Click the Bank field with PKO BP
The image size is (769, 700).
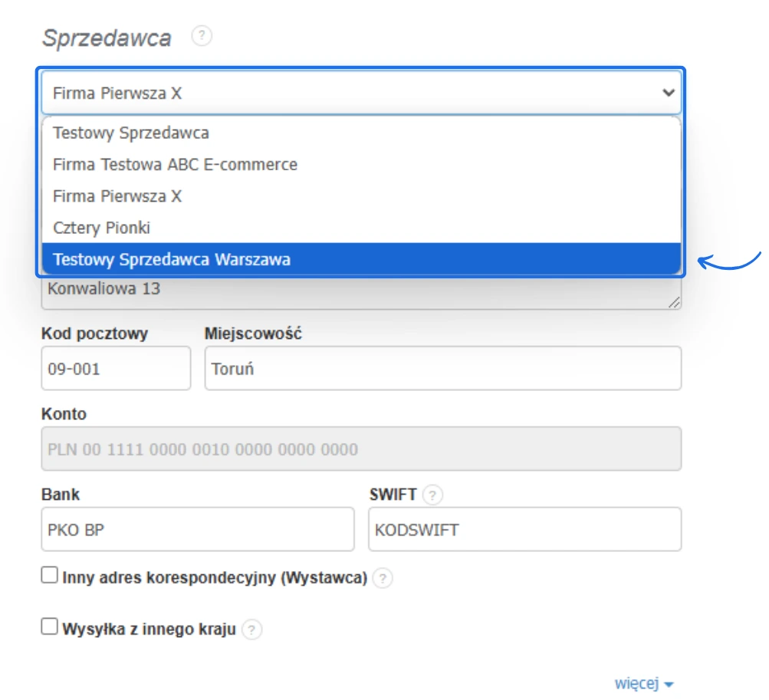(x=198, y=529)
